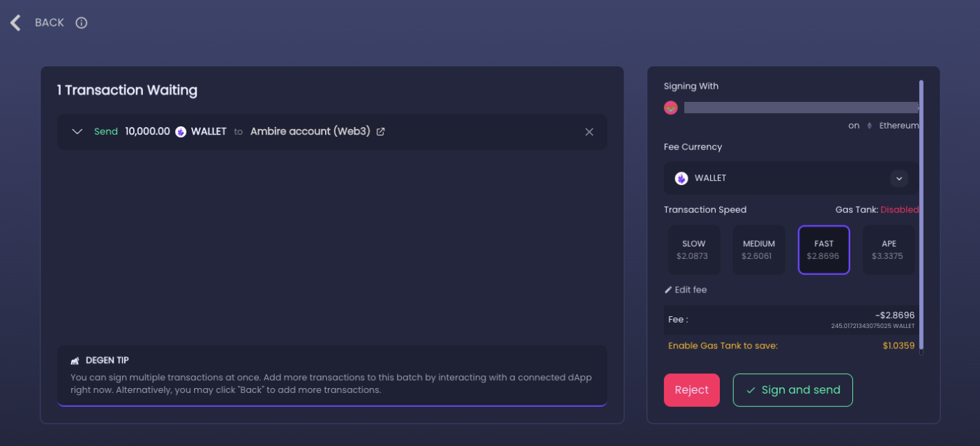Image resolution: width=980 pixels, height=446 pixels.
Task: Open the info circle icon near Back
Action: pos(82,23)
